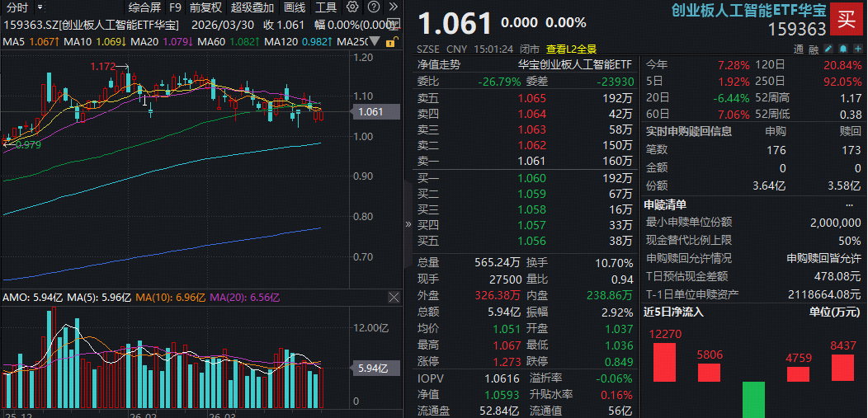
Task: Click the F9 deep data button
Action: (x=175, y=7)
